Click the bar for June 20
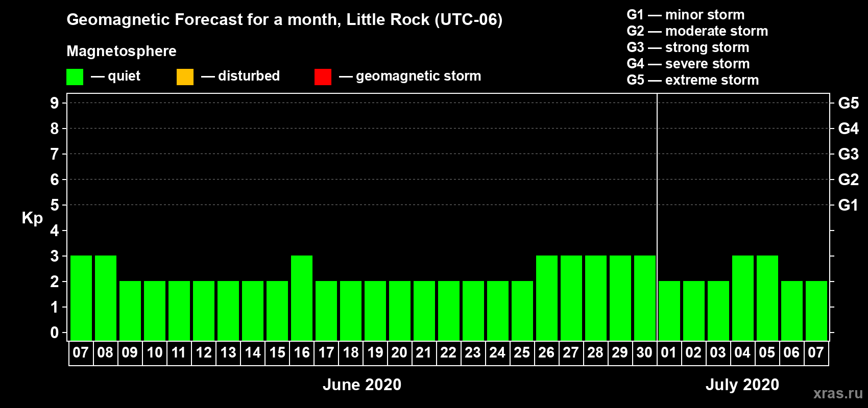The height and width of the screenshot is (408, 868). (x=400, y=311)
